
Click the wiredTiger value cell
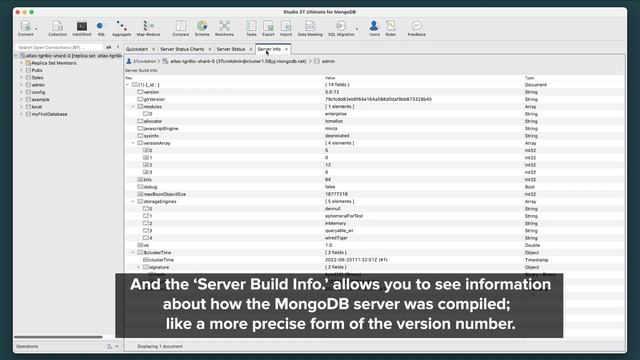pos(336,238)
